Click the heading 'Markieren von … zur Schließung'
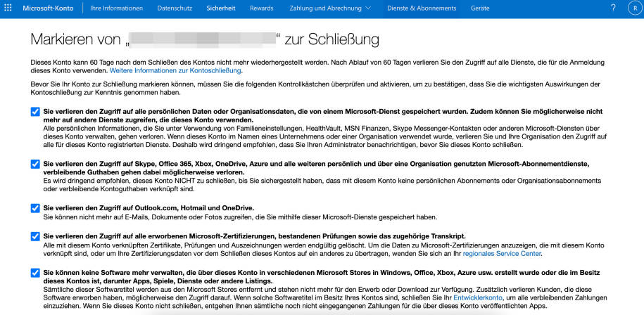644x315 pixels. click(x=205, y=40)
